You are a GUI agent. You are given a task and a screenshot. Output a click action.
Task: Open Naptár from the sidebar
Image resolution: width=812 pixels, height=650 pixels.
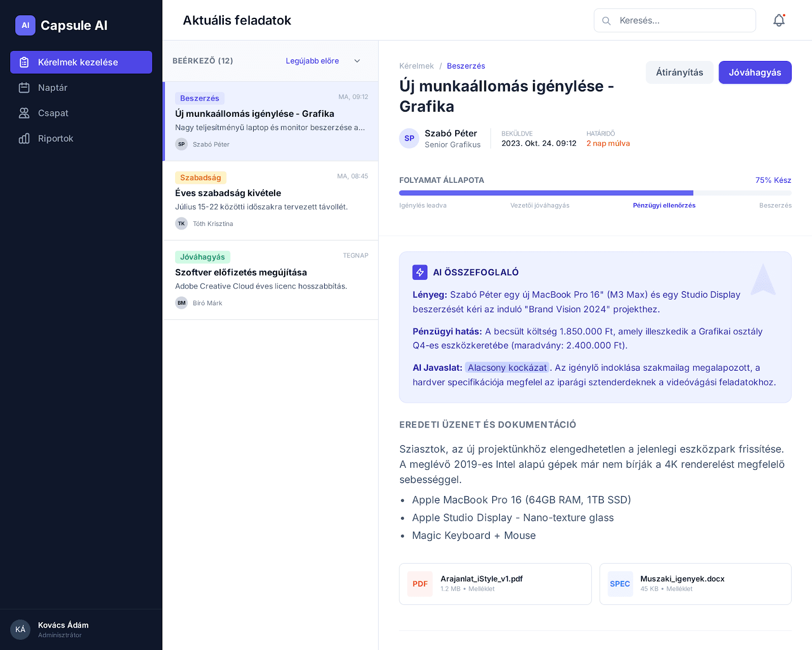pyautogui.click(x=52, y=87)
